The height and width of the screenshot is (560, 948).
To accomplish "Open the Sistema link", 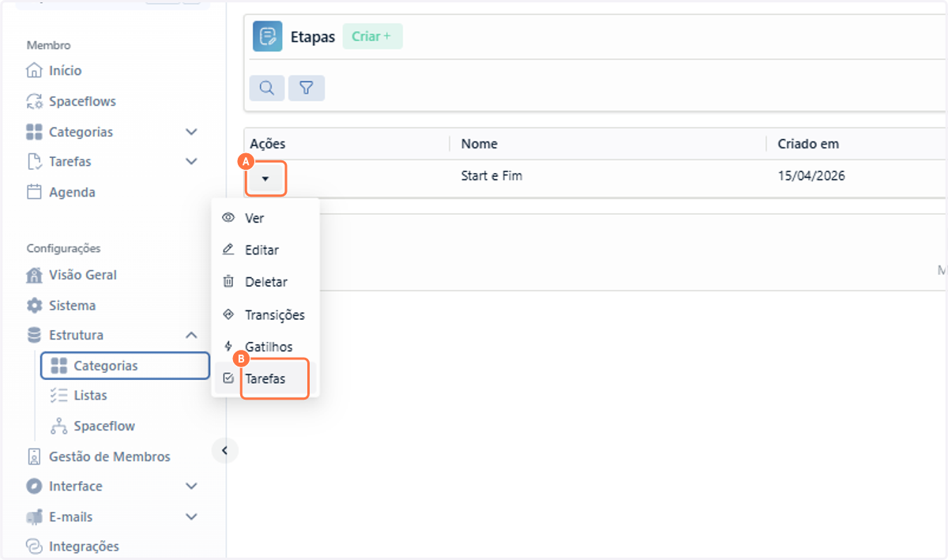I will pos(72,306).
